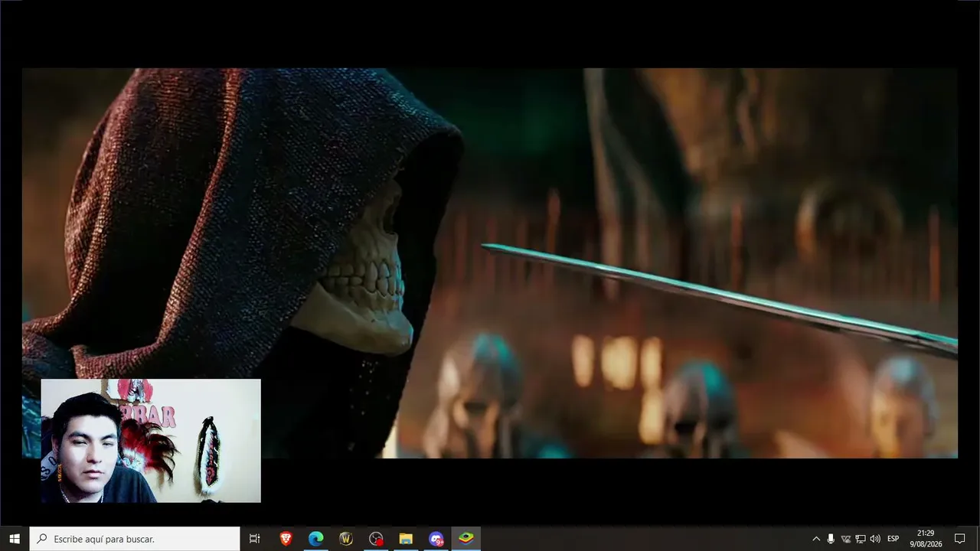The width and height of the screenshot is (980, 551).
Task: Expand the hidden system tray icons
Action: click(x=816, y=539)
